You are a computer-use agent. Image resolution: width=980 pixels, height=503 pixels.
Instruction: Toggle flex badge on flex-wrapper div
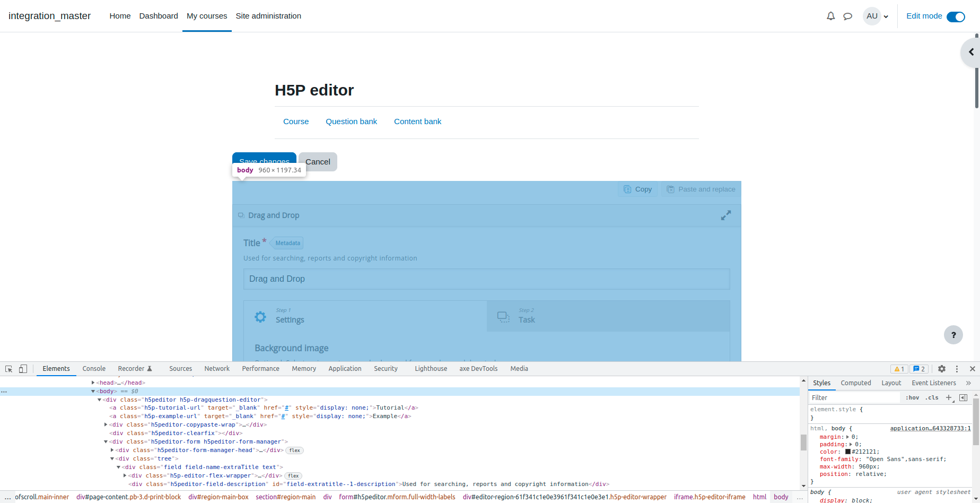pos(293,476)
